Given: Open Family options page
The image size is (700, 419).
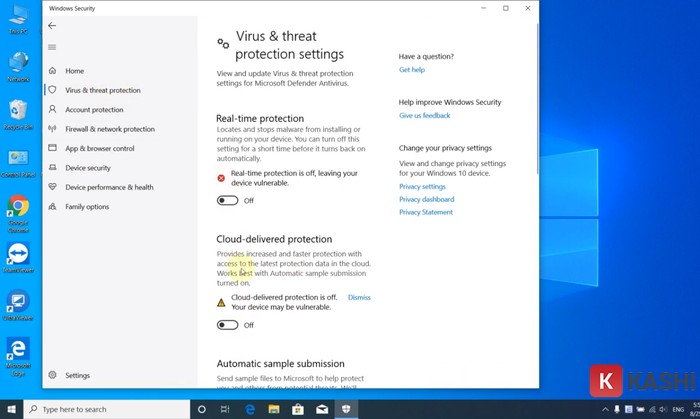Looking at the screenshot, I should pyautogui.click(x=87, y=207).
